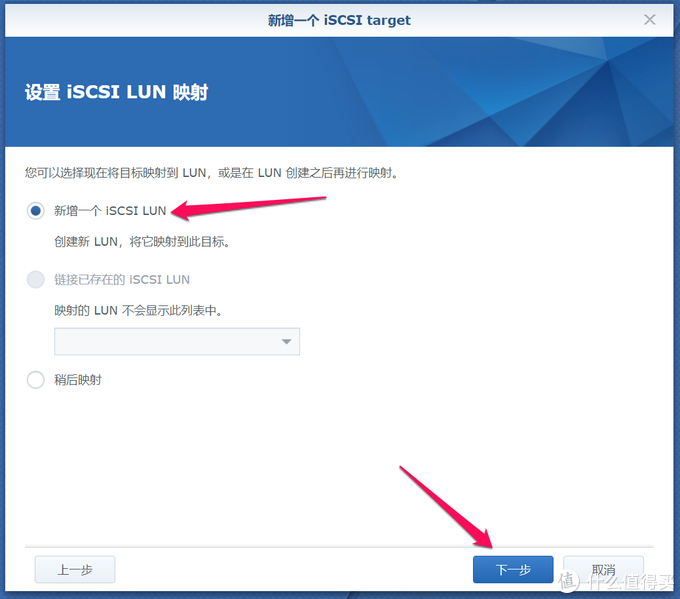Click the intro text about mapping target to LUN
This screenshot has height=599, width=680.
click(211, 173)
